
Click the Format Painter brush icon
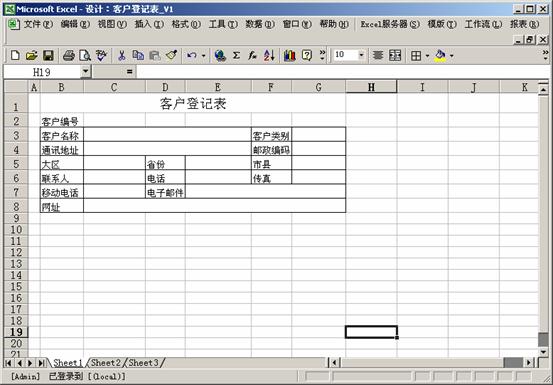pos(171,55)
